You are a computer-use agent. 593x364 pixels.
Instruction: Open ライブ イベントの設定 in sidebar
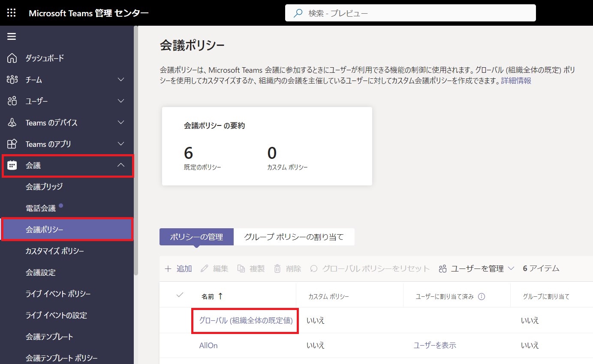(56, 315)
